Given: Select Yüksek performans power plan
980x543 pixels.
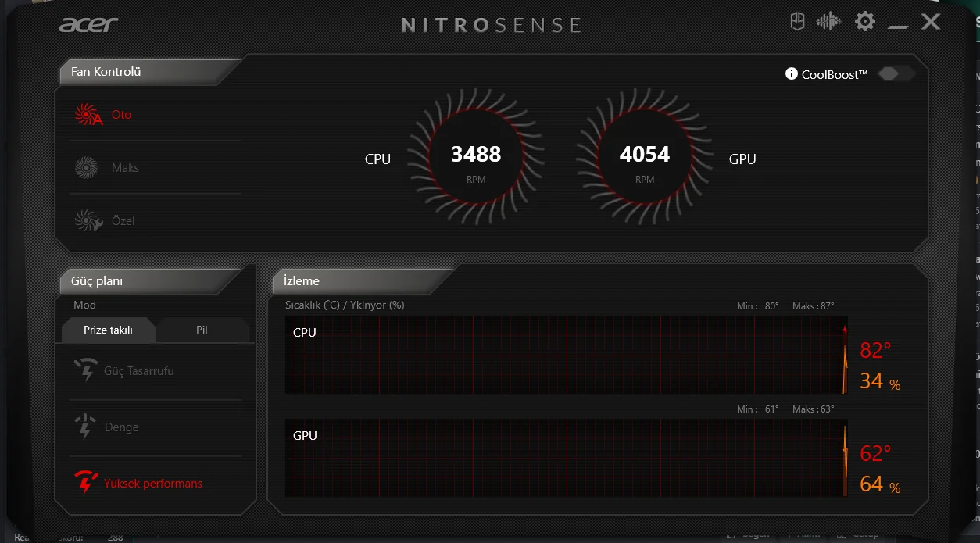Looking at the screenshot, I should [x=155, y=484].
